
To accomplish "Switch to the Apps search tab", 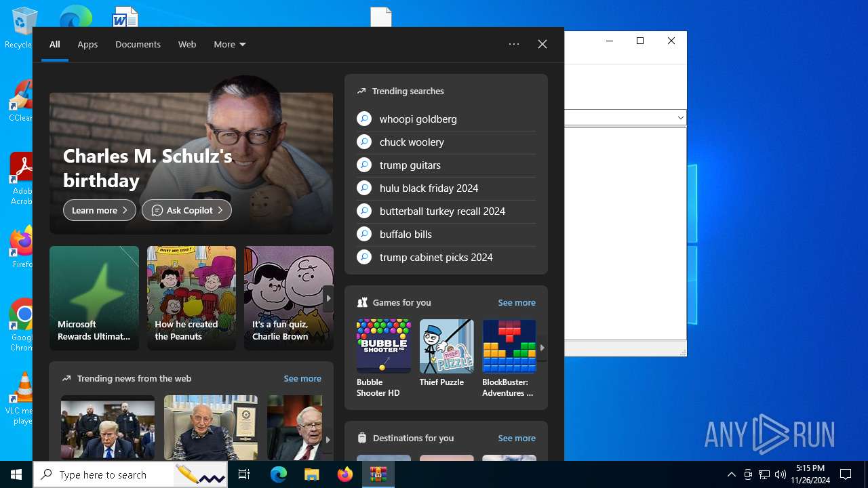I will tap(87, 44).
